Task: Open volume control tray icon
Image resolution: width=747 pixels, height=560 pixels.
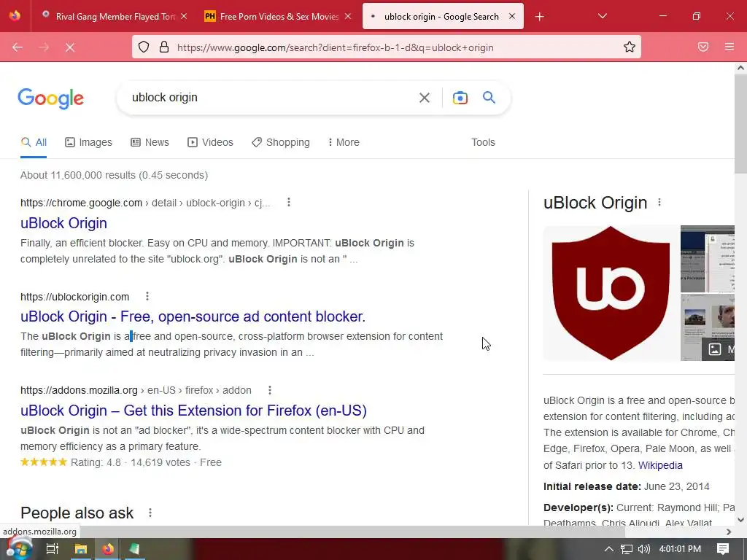Action: coord(643,549)
